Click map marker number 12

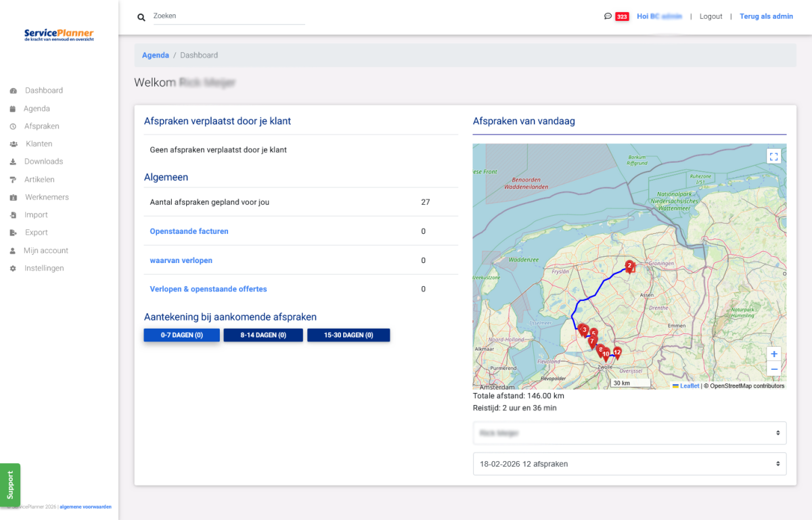[x=616, y=352]
